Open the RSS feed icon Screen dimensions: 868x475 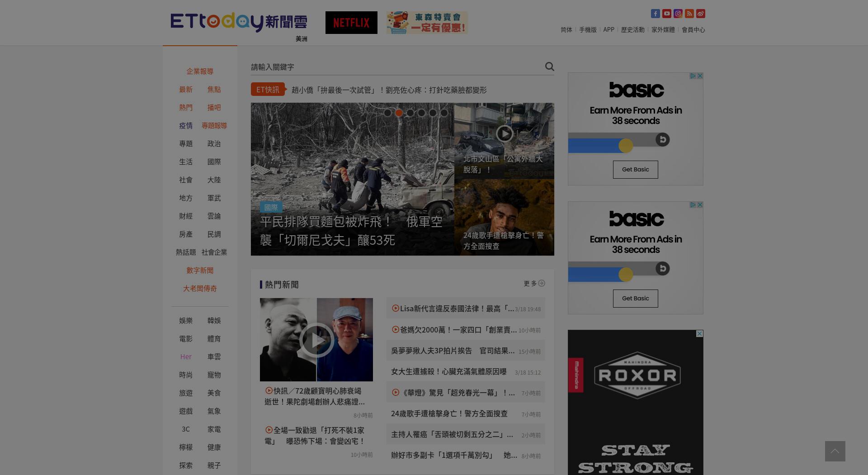click(689, 14)
